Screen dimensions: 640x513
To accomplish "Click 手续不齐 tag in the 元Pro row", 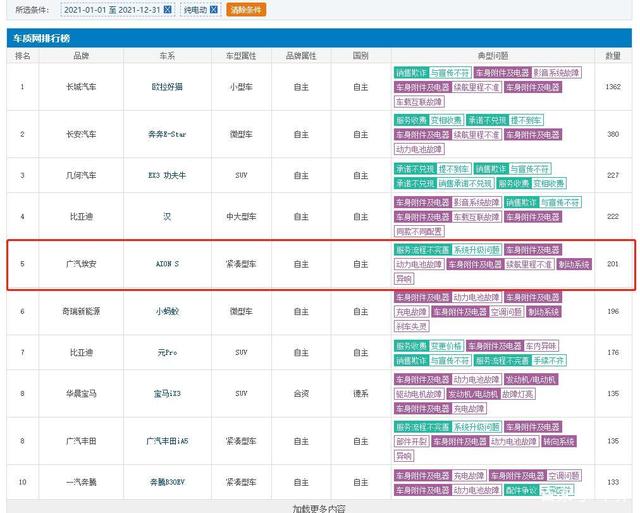I will (x=549, y=361).
